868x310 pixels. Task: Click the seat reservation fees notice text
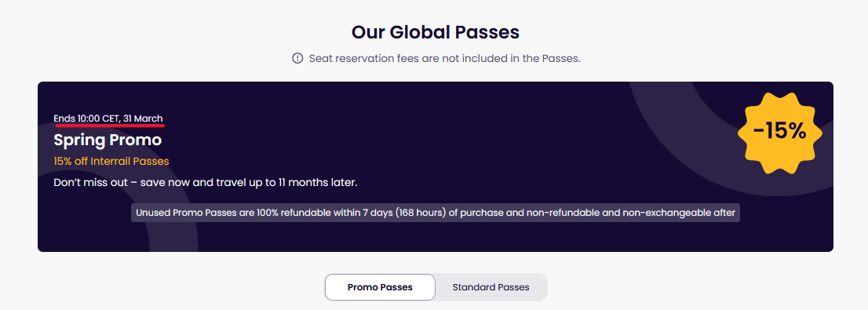[444, 58]
